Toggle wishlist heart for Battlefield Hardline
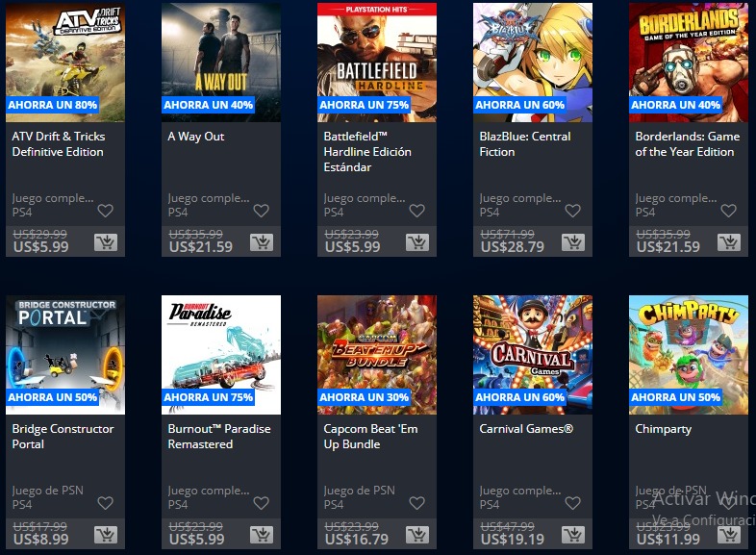The height and width of the screenshot is (555, 756). pos(417,211)
